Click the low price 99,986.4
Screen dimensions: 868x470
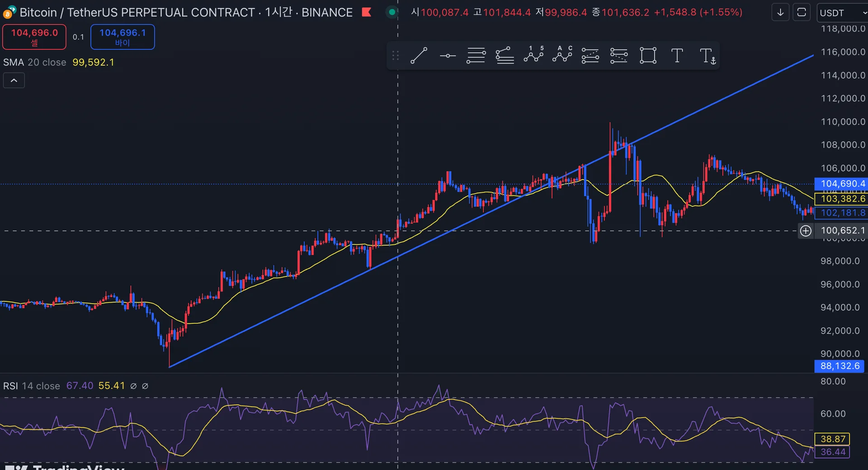coord(566,12)
